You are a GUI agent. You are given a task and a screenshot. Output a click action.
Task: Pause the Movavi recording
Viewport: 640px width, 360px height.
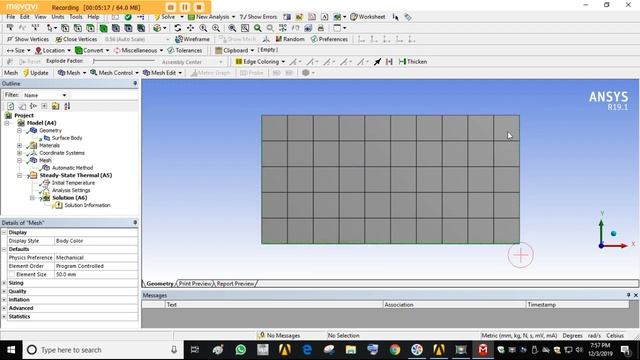184,7
